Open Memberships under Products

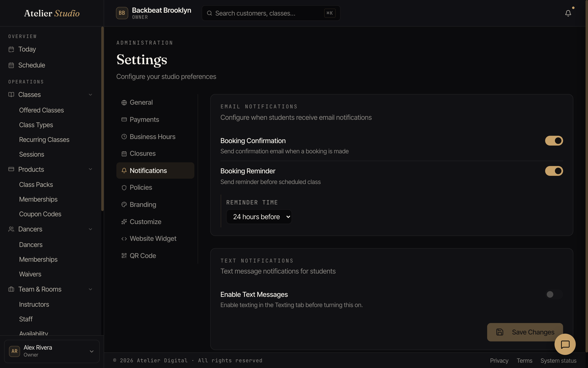(x=38, y=199)
